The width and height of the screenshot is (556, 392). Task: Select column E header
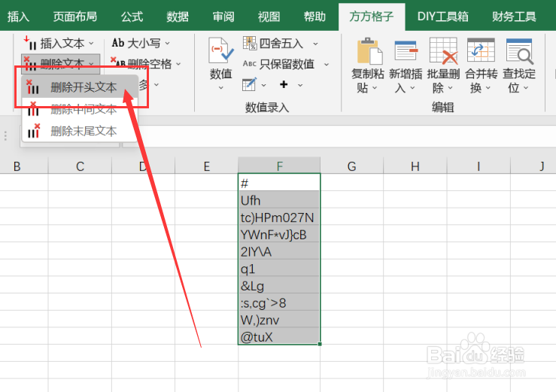[x=207, y=166]
